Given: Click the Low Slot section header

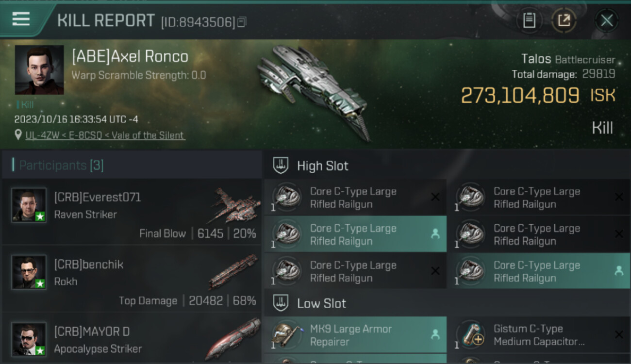Looking at the screenshot, I should 321,304.
